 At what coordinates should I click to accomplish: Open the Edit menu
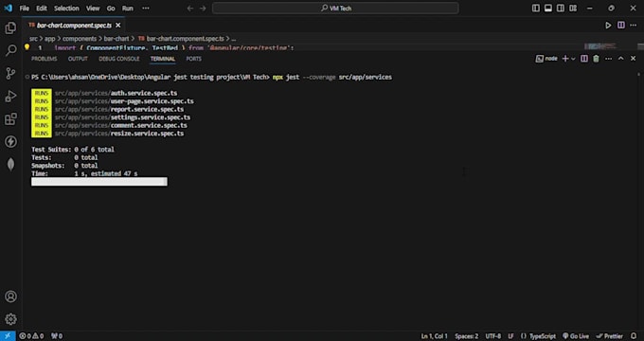pyautogui.click(x=42, y=9)
